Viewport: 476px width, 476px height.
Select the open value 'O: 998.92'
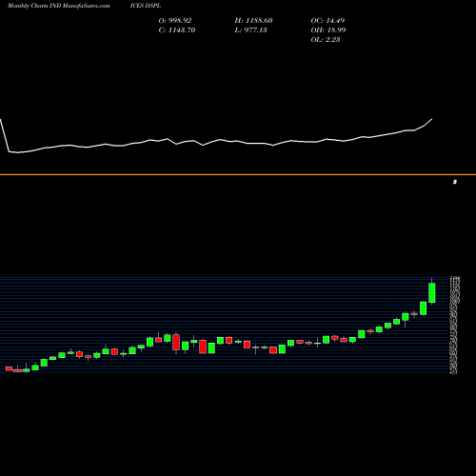pos(175,20)
